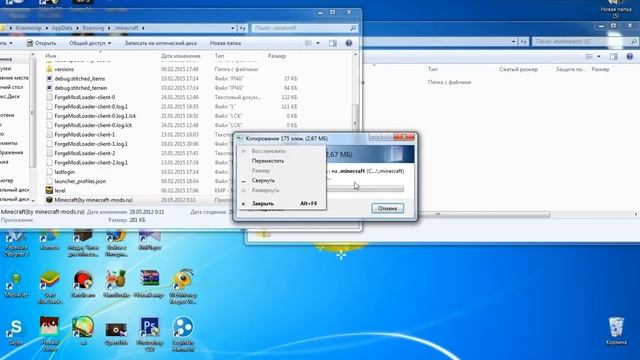Click the refresh button beside the .minecraft address bar

point(242,28)
